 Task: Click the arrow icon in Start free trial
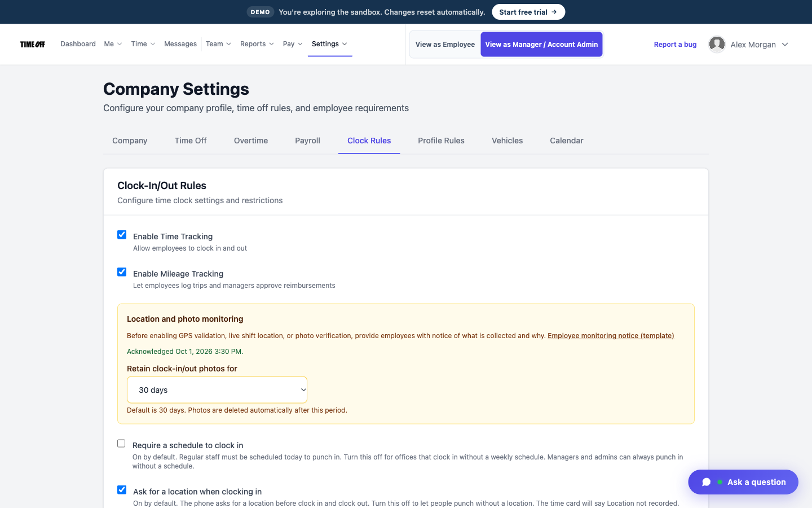(x=554, y=12)
